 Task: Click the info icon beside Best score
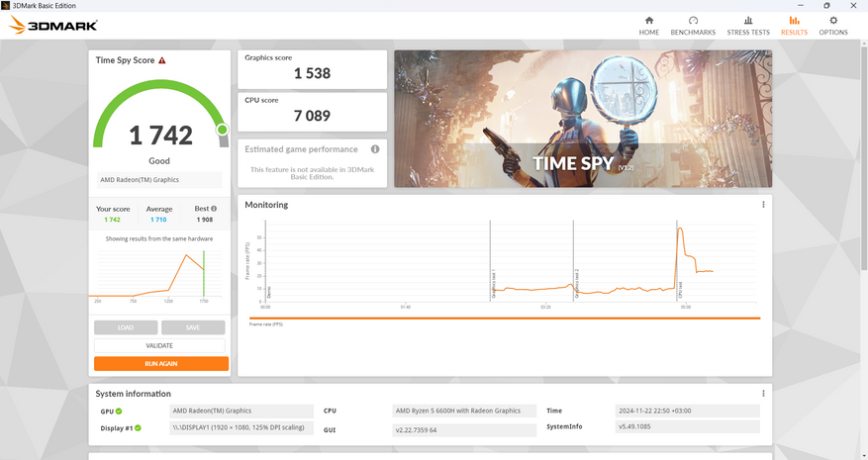[214, 209]
